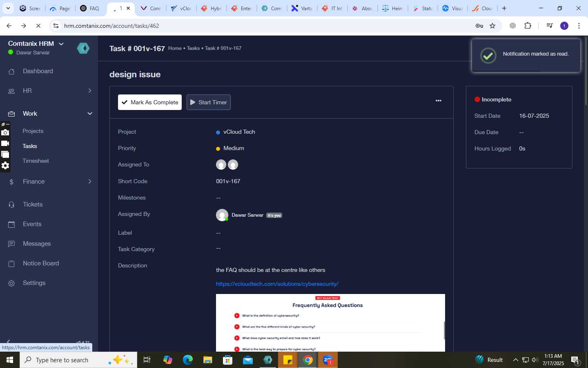Collapse sidebar with bottom-left arrow
This screenshot has height=368, width=588.
(x=8, y=342)
